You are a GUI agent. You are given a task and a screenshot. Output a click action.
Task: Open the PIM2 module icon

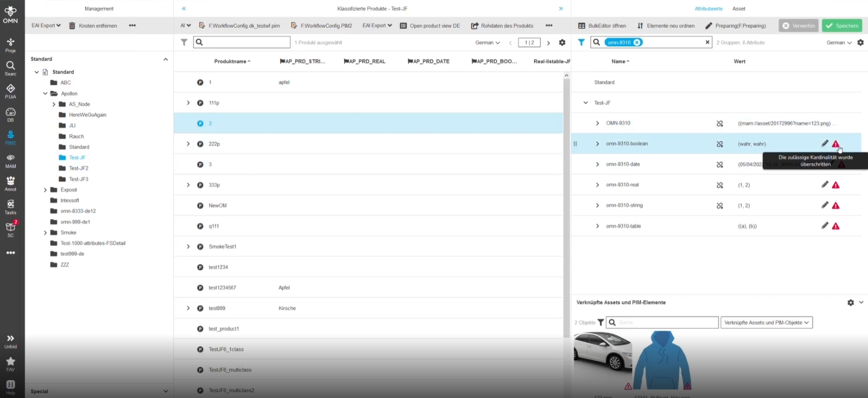pyautogui.click(x=10, y=137)
